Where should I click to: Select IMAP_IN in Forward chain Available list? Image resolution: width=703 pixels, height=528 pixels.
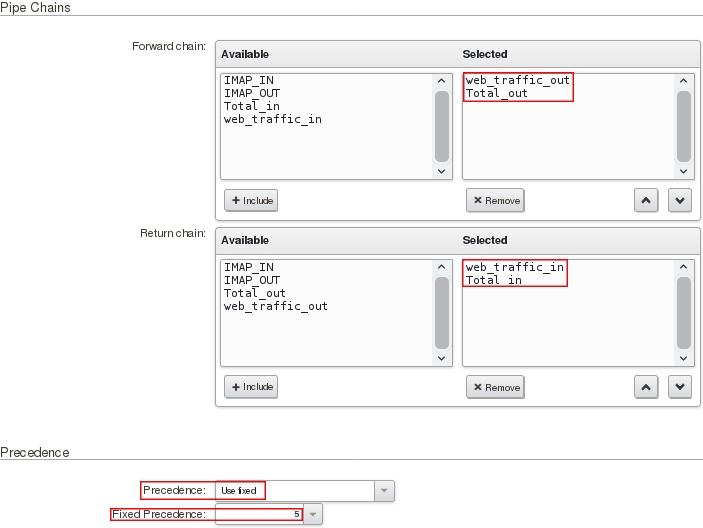pyautogui.click(x=249, y=80)
